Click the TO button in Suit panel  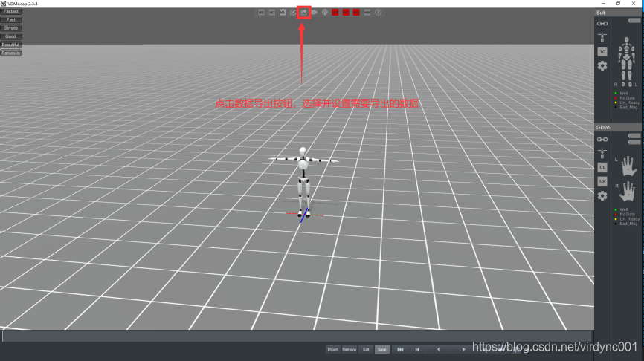(x=602, y=52)
